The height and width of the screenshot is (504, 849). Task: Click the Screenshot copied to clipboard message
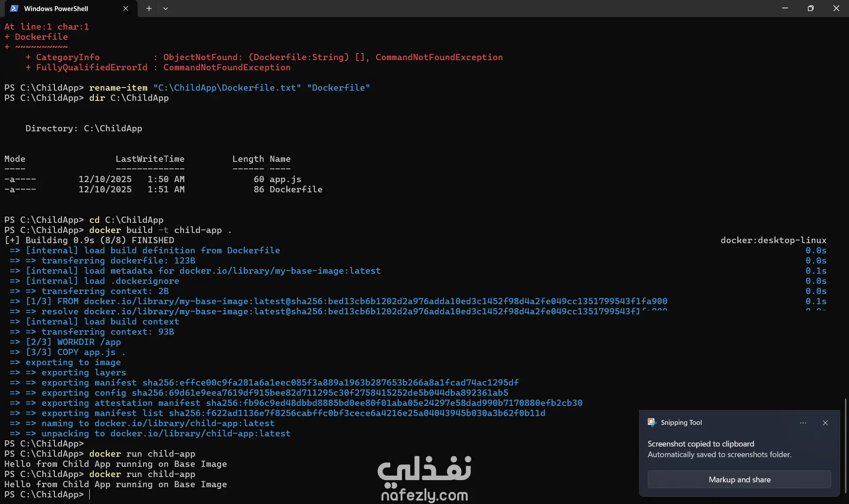700,443
